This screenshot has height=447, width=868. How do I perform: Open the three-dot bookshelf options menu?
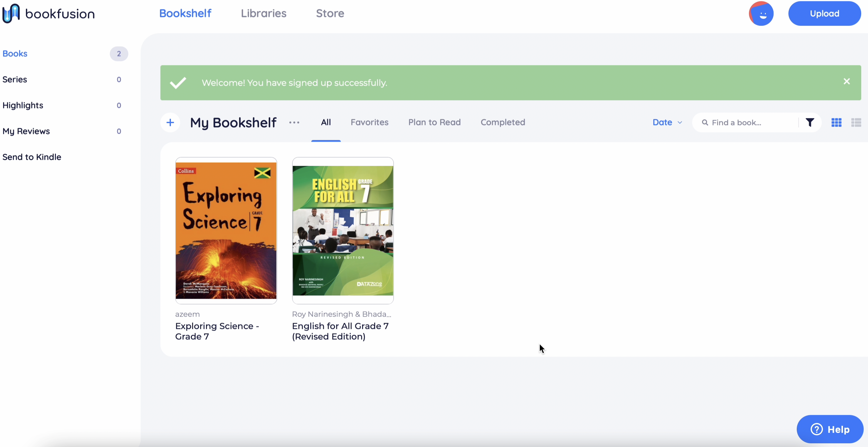[x=294, y=123]
